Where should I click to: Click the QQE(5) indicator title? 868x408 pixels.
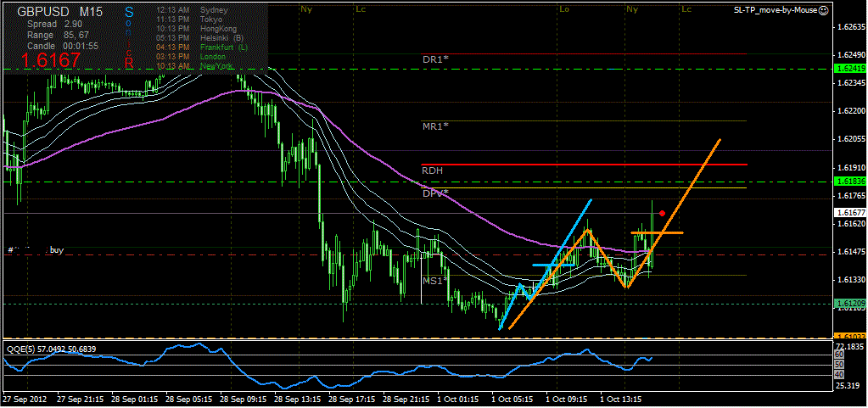pos(22,349)
